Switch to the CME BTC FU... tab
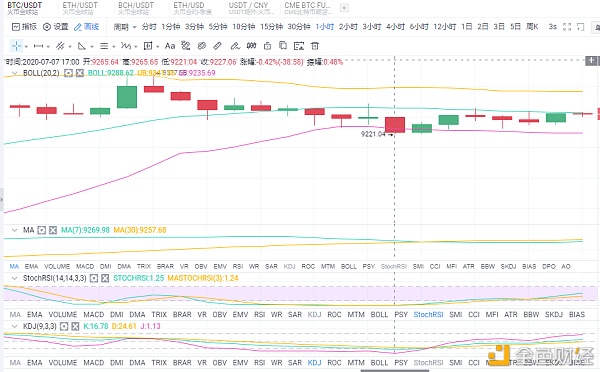The height and width of the screenshot is (372, 600). pos(308,8)
